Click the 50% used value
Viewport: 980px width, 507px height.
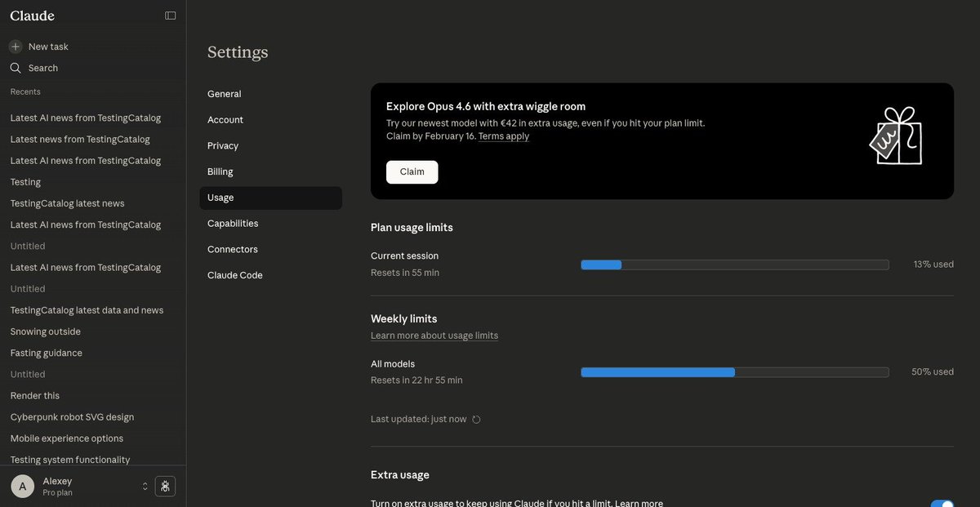tap(933, 372)
